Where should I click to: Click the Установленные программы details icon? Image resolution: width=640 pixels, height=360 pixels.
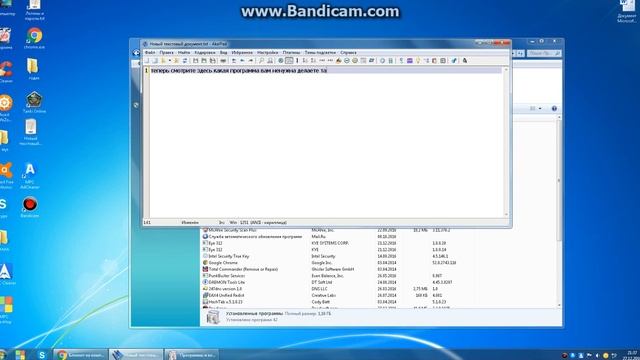(x=213, y=317)
